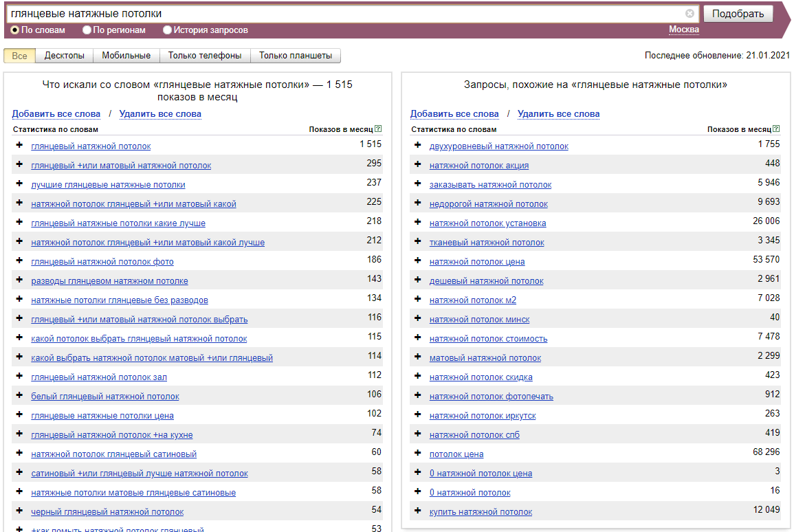
Task: Click plus beside 'заказывать натяжной потолок'
Action: (418, 184)
